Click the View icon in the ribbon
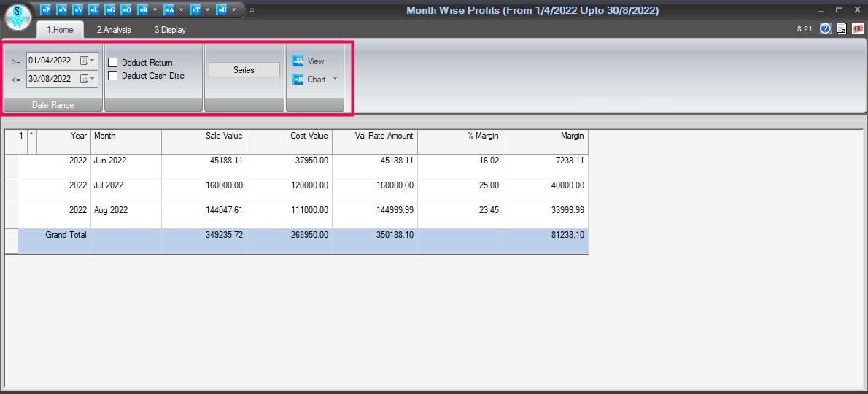This screenshot has width=868, height=394. 298,61
